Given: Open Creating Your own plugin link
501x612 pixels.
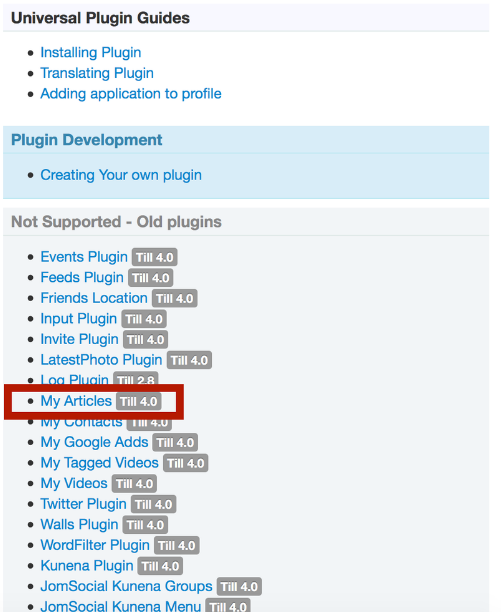Looking at the screenshot, I should click(121, 175).
